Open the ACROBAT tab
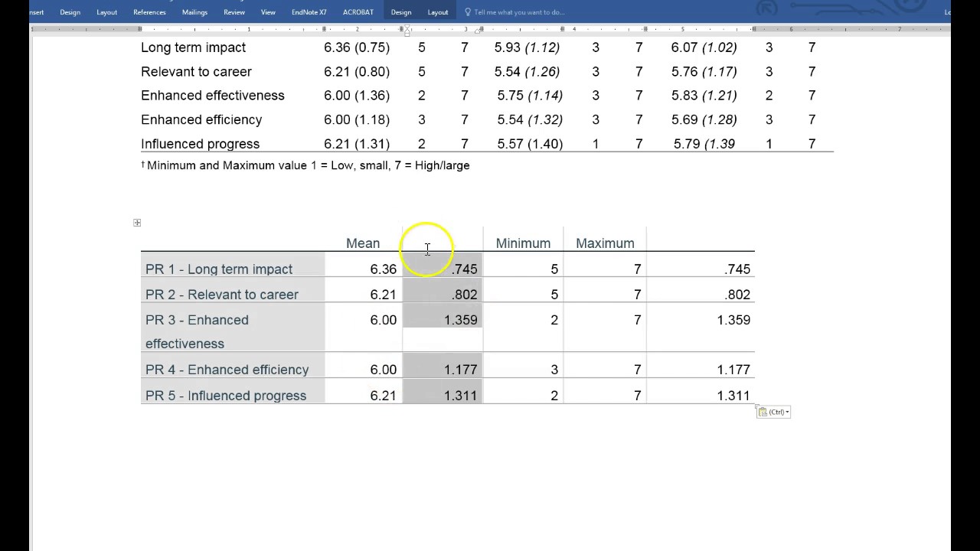This screenshot has height=551, width=980. (x=358, y=12)
